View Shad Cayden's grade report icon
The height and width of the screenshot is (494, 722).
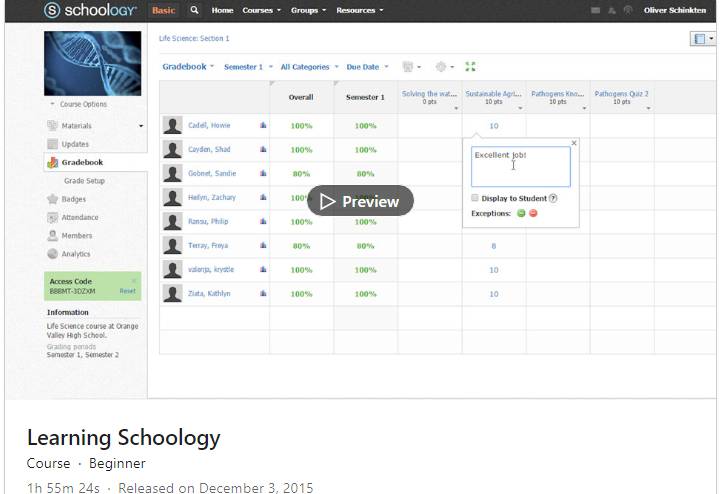click(x=263, y=149)
